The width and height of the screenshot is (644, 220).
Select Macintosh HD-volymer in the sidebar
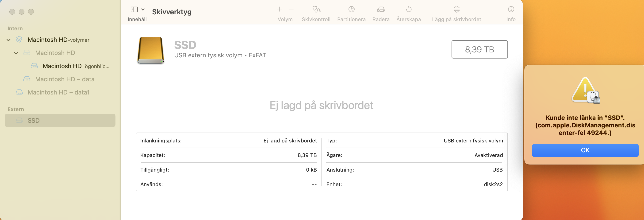coord(58,40)
